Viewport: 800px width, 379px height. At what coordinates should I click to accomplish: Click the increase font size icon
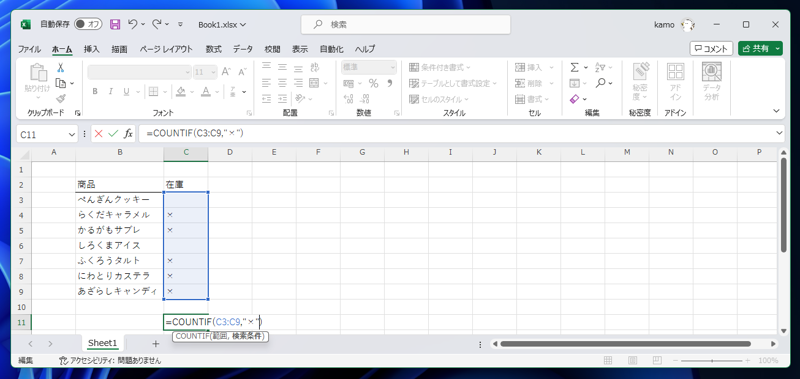click(x=226, y=72)
